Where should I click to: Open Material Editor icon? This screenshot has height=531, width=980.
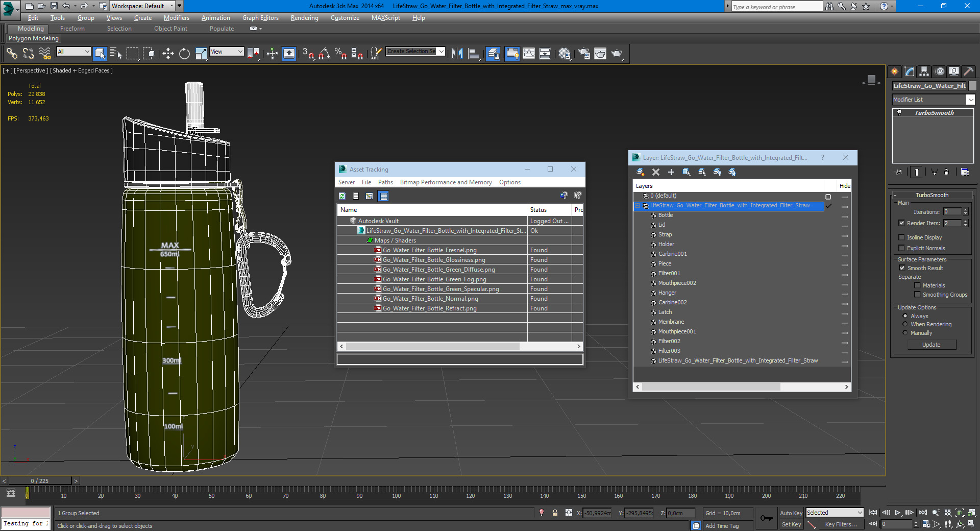coord(564,53)
